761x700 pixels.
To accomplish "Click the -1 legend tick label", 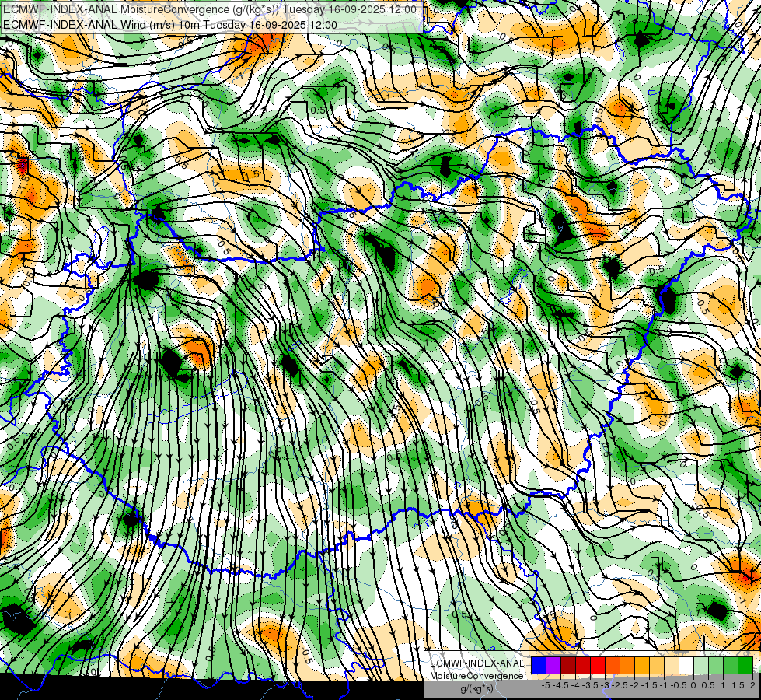I will click(x=665, y=685).
